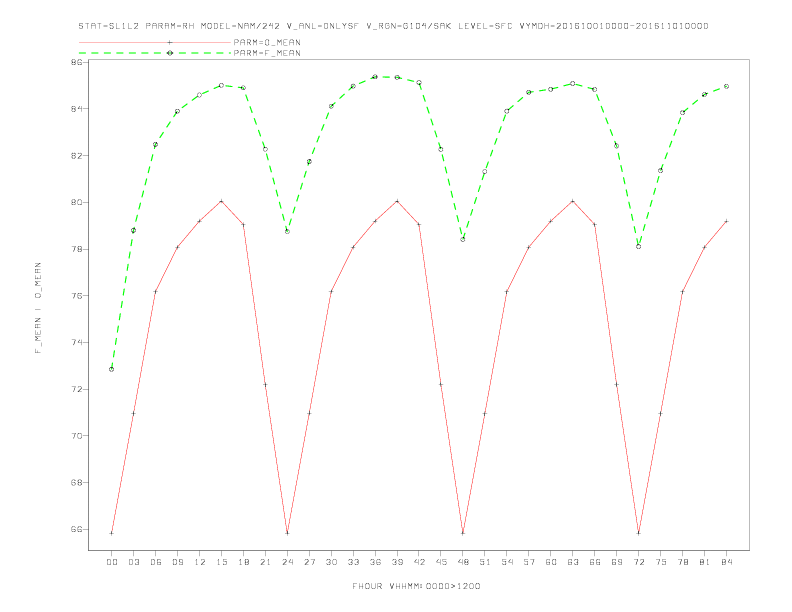The width and height of the screenshot is (792, 612).
Task: Click the x-axis tick label 75
Action: 660,562
